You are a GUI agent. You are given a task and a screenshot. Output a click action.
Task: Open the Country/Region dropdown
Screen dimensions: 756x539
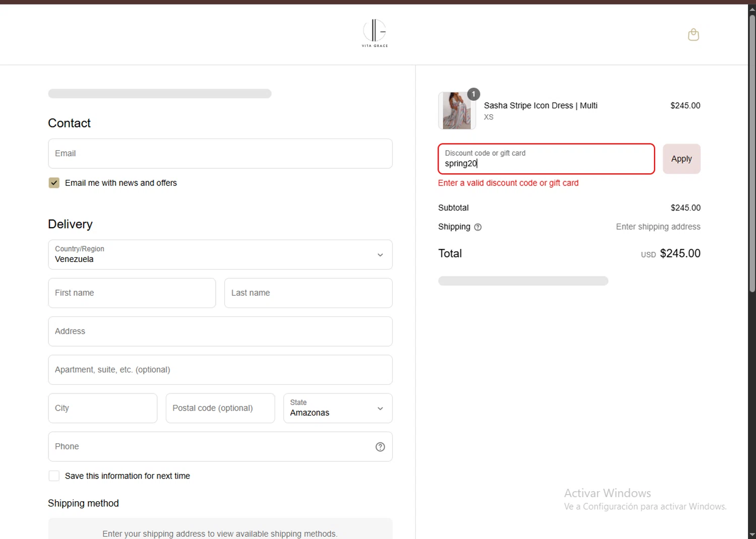click(220, 254)
